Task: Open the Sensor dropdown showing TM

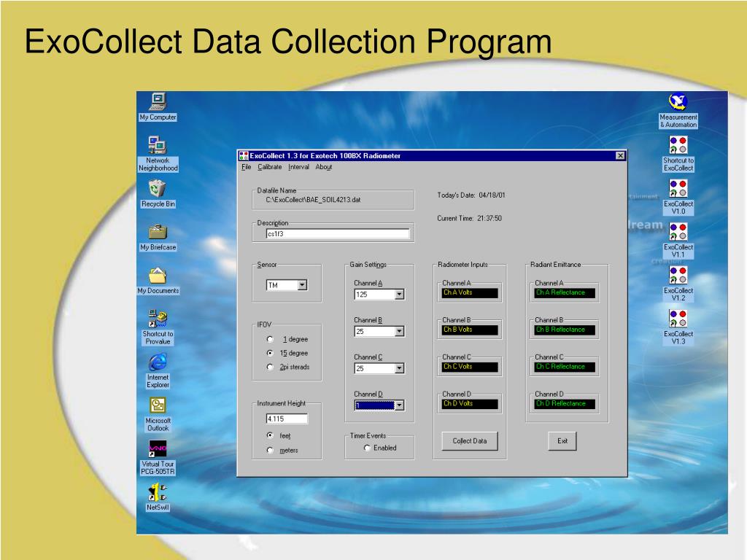Action: click(x=303, y=285)
